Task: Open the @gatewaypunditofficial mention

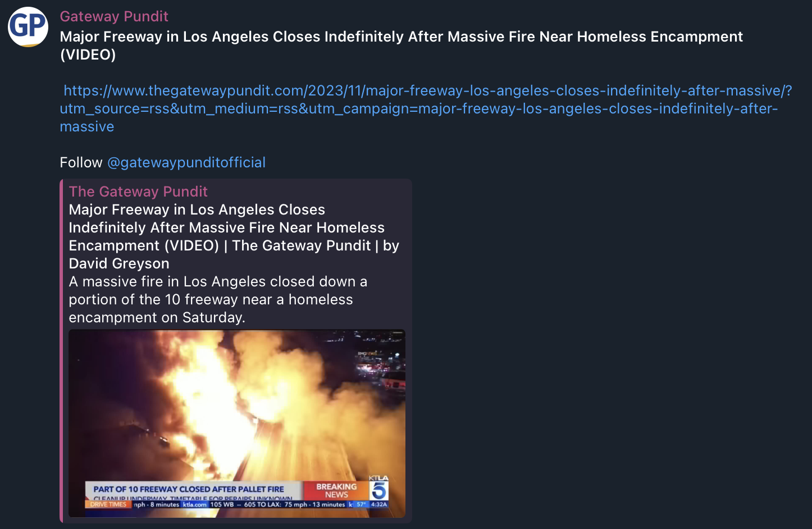Action: (x=186, y=162)
